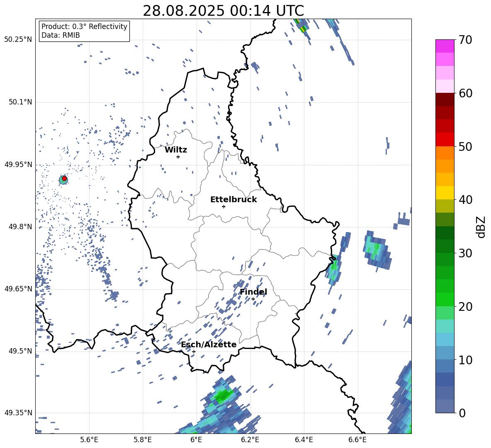
Task: Click the 6.2°E longitude label
Action: coord(250,440)
